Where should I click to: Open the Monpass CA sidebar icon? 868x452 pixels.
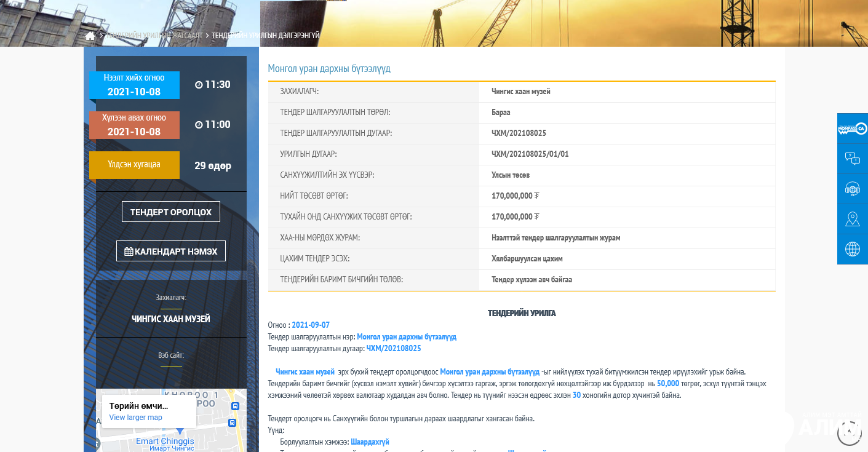pos(853,129)
